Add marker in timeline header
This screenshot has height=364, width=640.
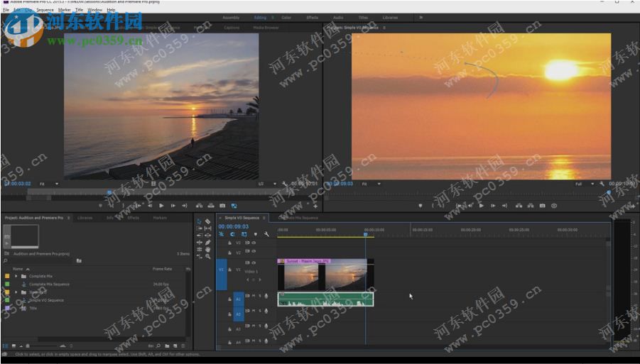click(256, 234)
